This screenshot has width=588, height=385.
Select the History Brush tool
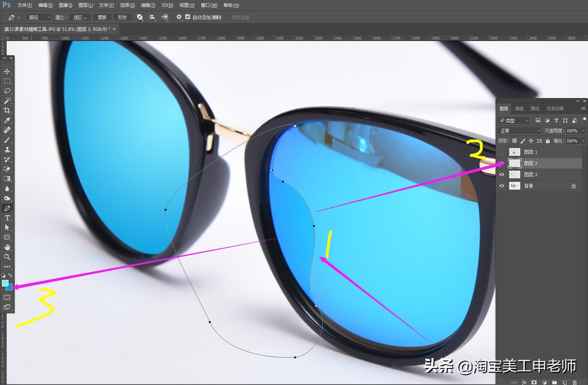[x=7, y=159]
